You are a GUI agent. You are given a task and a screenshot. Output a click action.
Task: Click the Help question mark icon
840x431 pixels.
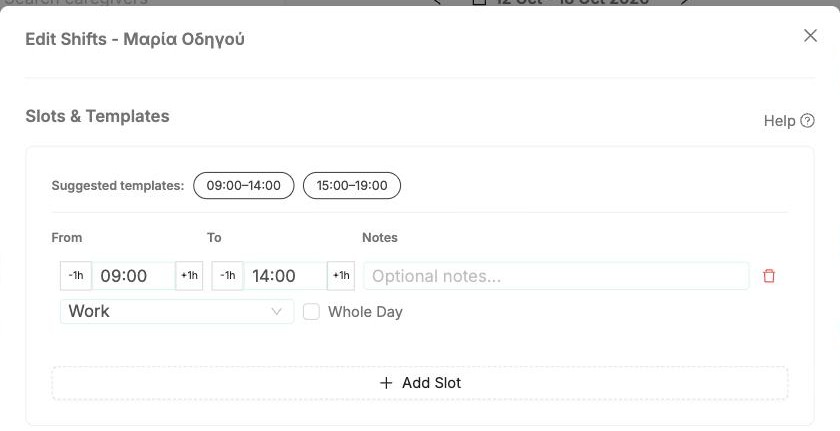[807, 121]
